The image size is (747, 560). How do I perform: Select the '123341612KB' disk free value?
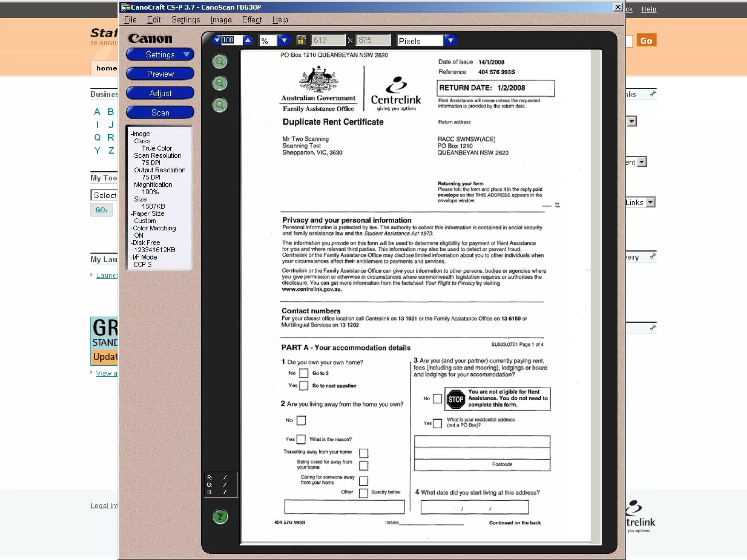(x=155, y=250)
